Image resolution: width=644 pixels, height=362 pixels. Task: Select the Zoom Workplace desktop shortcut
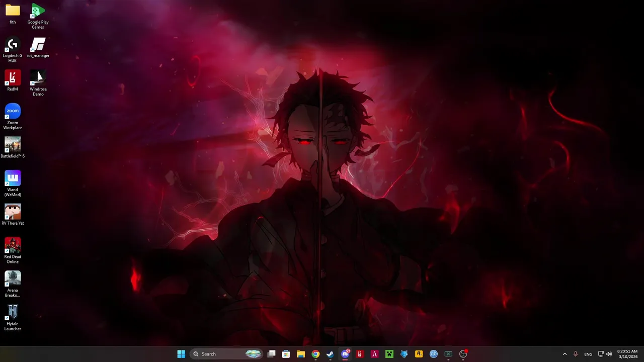tap(13, 117)
